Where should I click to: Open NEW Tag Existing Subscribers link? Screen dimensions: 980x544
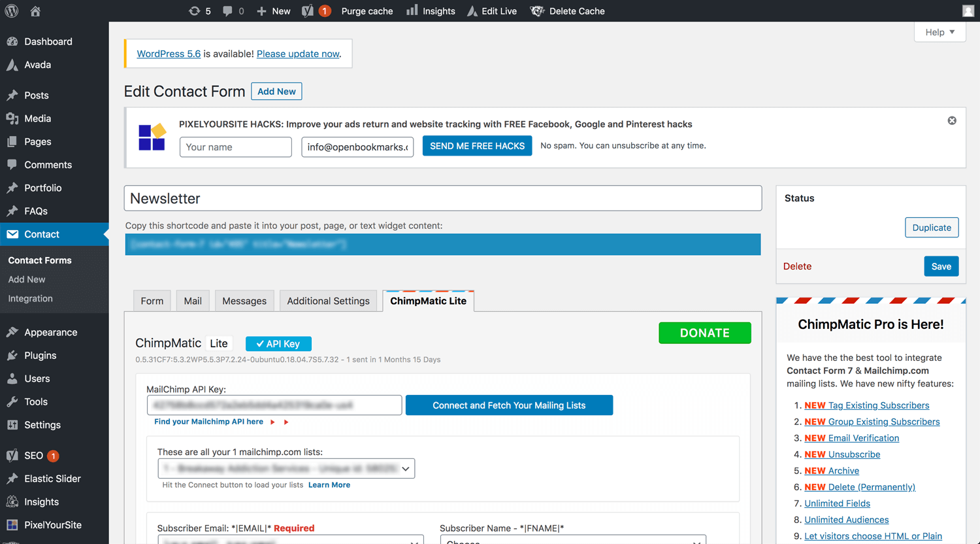coord(866,405)
